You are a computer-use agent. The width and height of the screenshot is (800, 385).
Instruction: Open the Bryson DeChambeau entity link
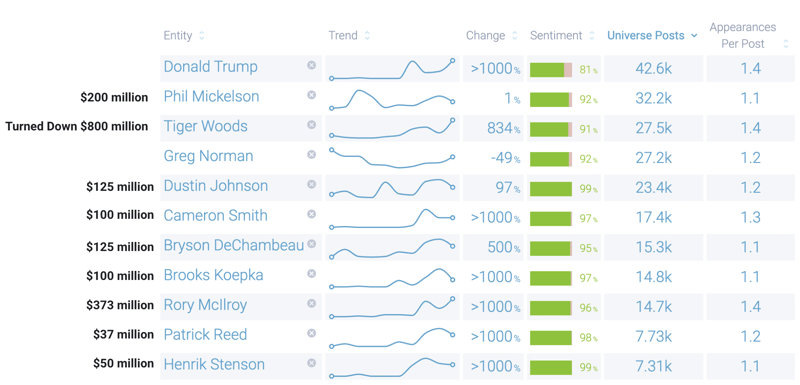tap(234, 245)
